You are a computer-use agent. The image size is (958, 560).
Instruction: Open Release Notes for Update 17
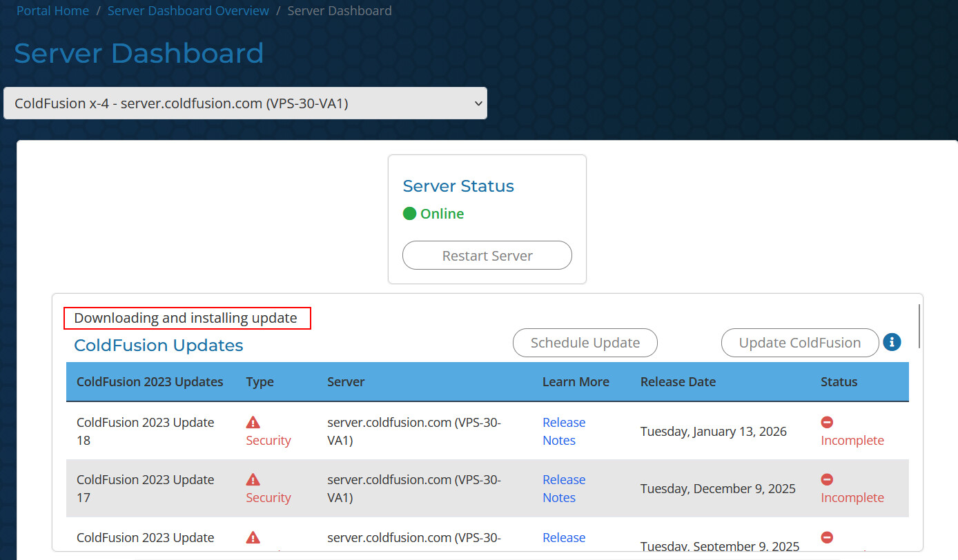tap(563, 488)
